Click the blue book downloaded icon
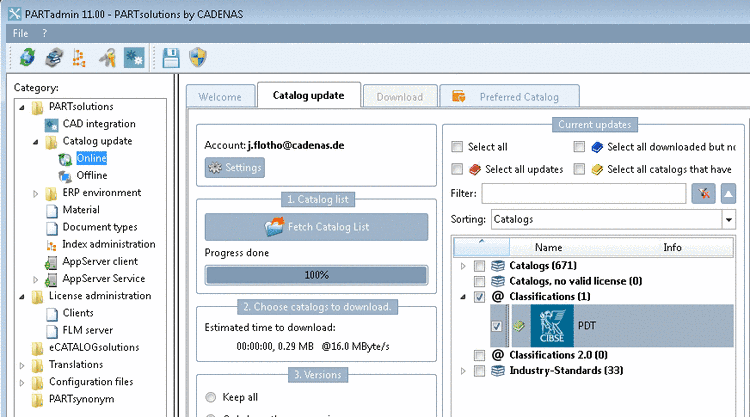The width and height of the screenshot is (750, 417). [597, 147]
